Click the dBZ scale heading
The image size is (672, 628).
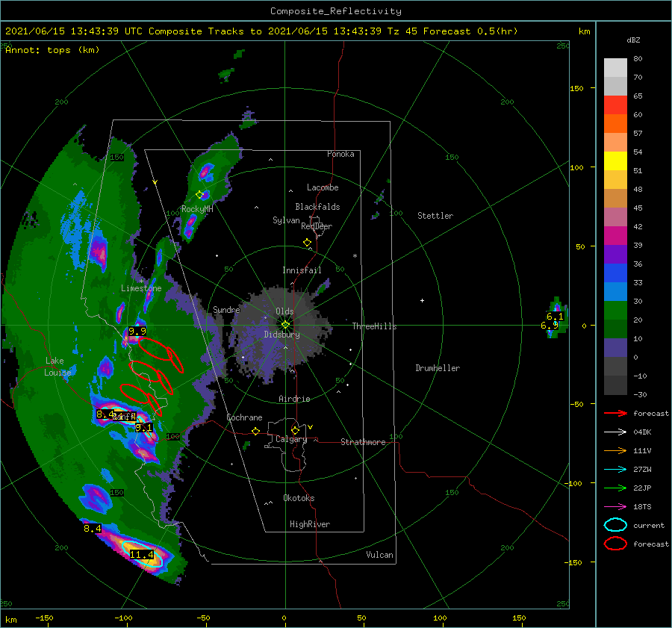coord(633,40)
